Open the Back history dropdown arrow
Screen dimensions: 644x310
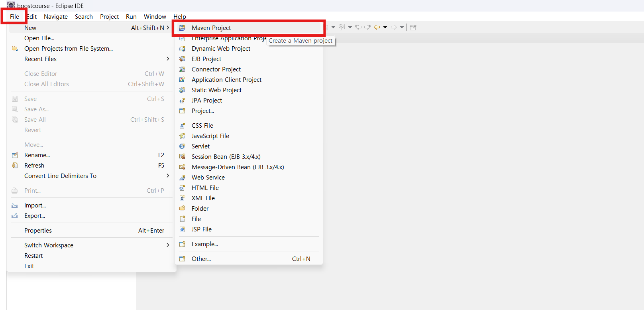pos(385,28)
